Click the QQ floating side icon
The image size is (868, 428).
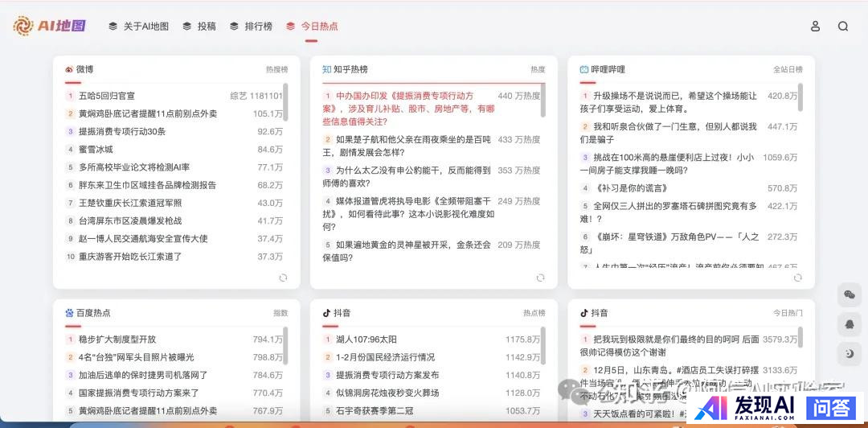(850, 323)
